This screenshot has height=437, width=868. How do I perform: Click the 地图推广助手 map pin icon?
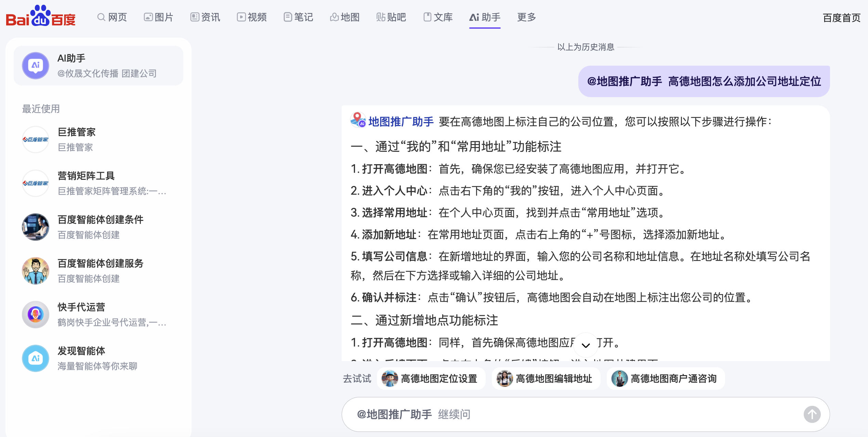click(x=358, y=120)
